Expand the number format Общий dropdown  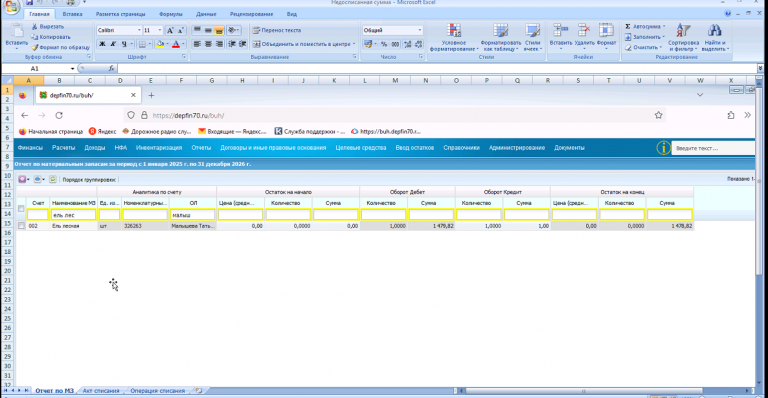click(x=420, y=30)
